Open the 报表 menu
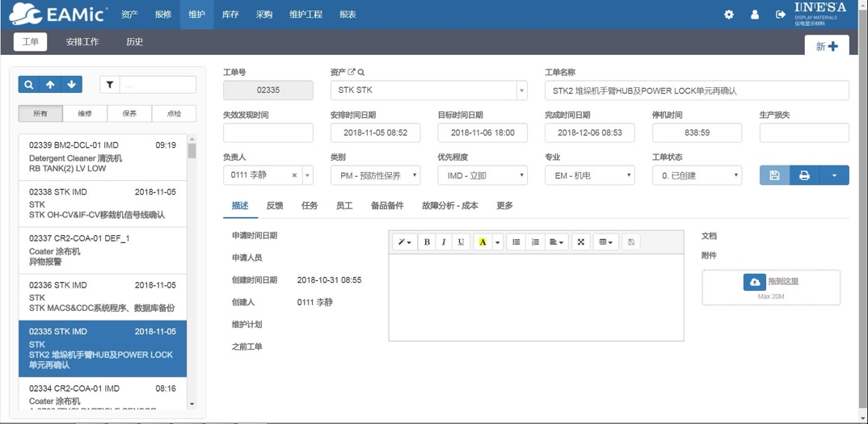Image resolution: width=868 pixels, height=424 pixels. pos(348,15)
